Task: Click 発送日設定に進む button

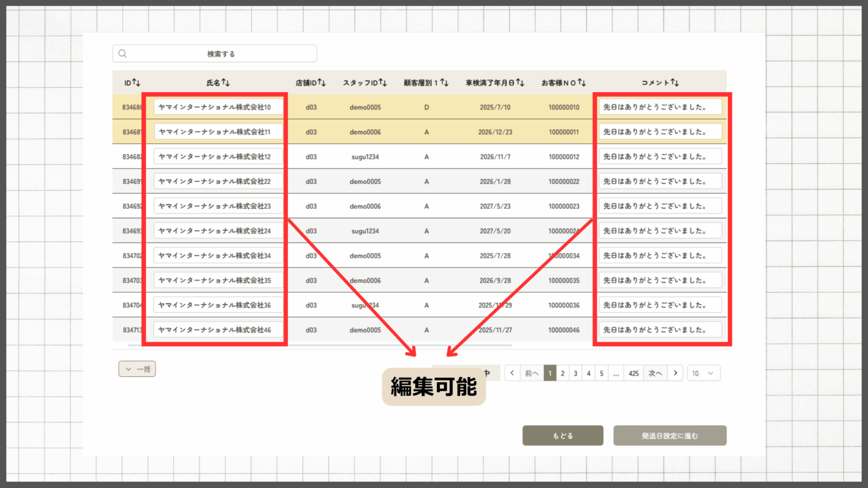Action: point(669,435)
